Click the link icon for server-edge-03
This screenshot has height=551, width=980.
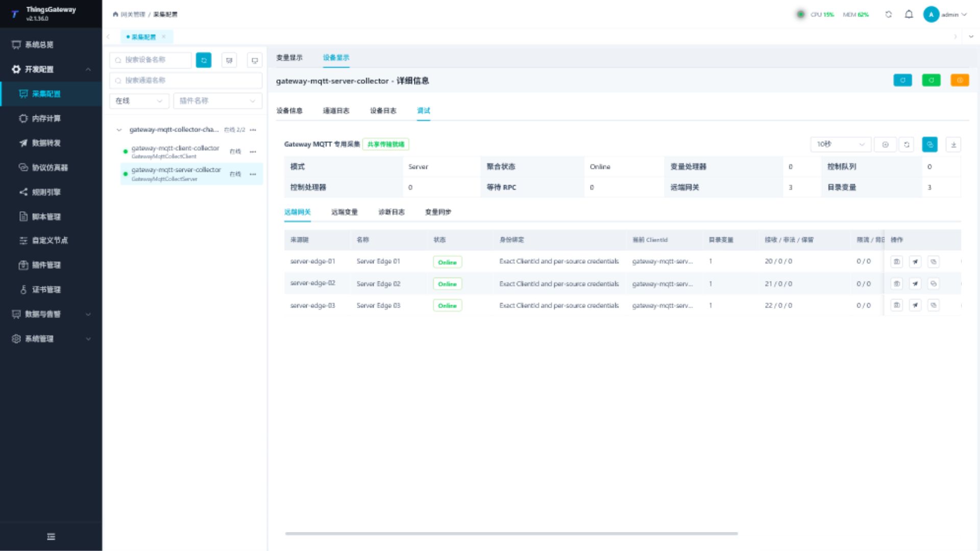934,305
